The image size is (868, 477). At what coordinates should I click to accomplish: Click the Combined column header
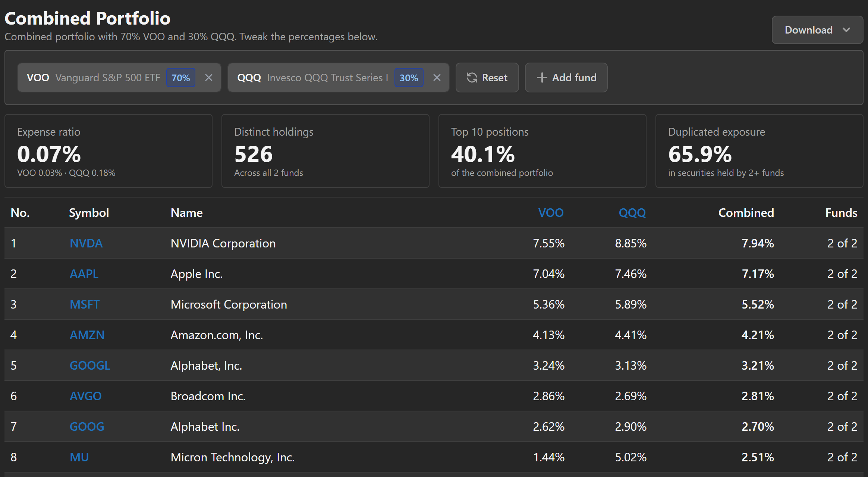(x=746, y=213)
